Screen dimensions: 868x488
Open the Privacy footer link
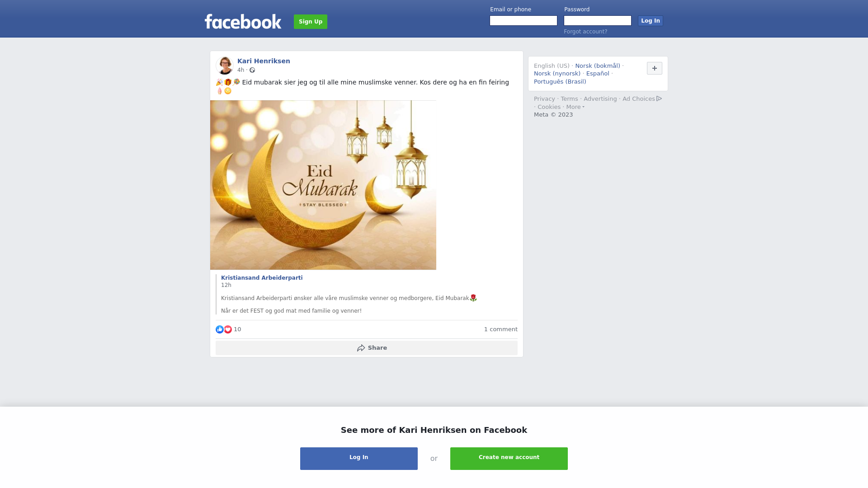pos(544,99)
